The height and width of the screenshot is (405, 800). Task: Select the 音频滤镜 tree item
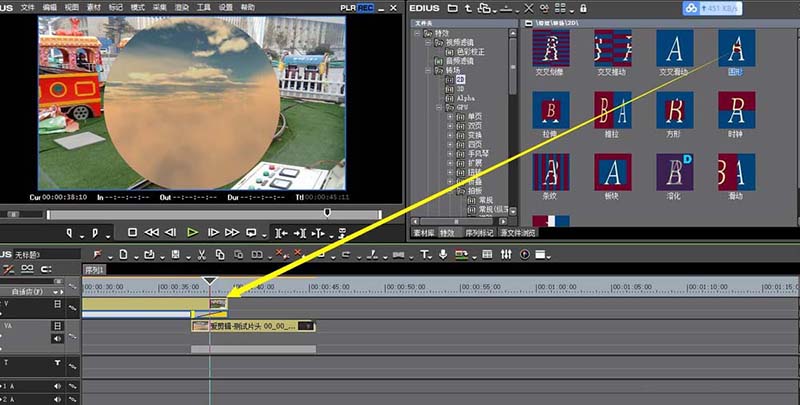coord(460,61)
